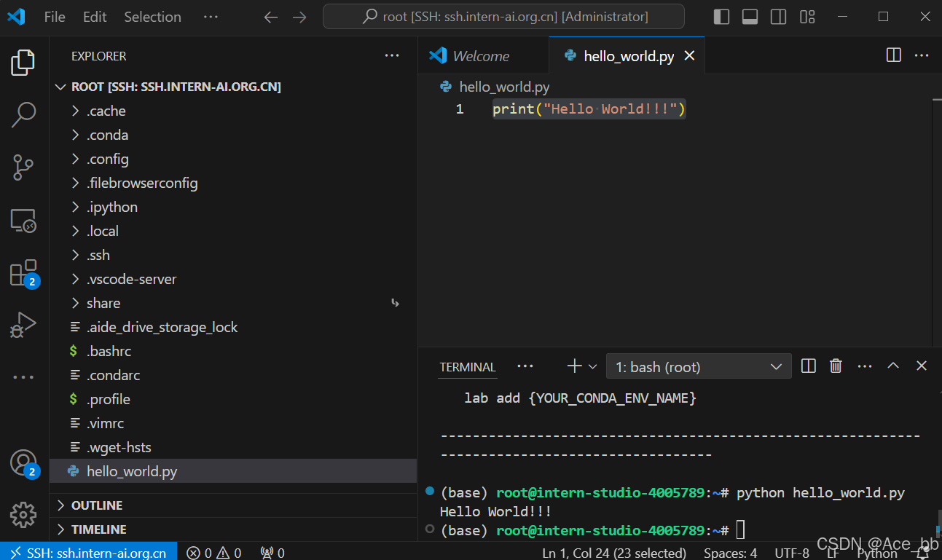Image resolution: width=942 pixels, height=560 pixels.
Task: Expand the .filebrowserconfig folder
Action: point(233,183)
